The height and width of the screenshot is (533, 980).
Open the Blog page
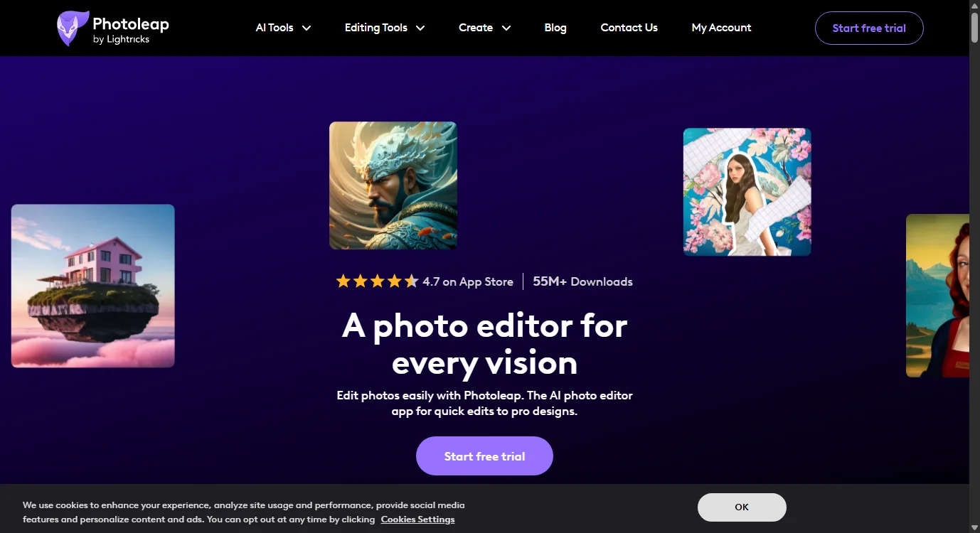555,28
